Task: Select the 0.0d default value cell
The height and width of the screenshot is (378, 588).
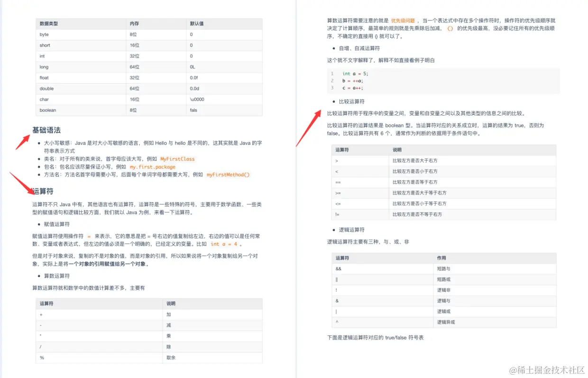Action: tap(224, 89)
